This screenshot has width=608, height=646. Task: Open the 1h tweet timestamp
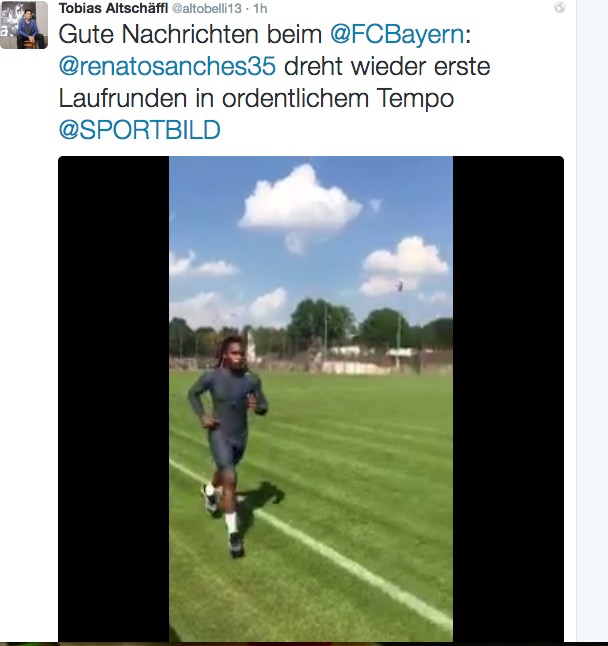point(260,8)
